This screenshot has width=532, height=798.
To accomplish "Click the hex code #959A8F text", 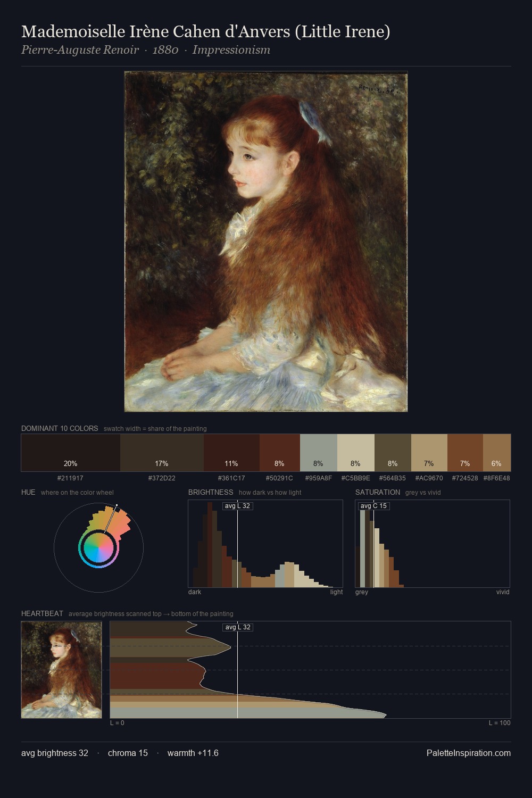I will (x=319, y=478).
